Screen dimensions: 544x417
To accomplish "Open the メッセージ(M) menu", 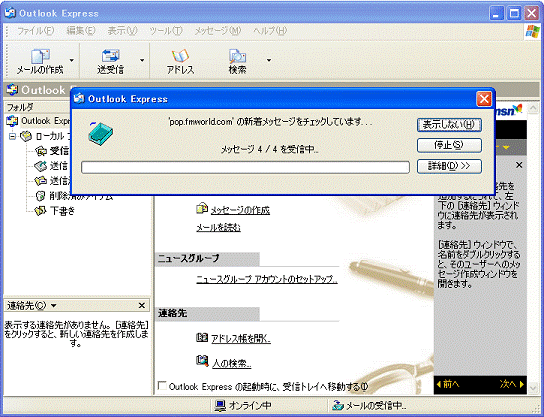I will (218, 31).
